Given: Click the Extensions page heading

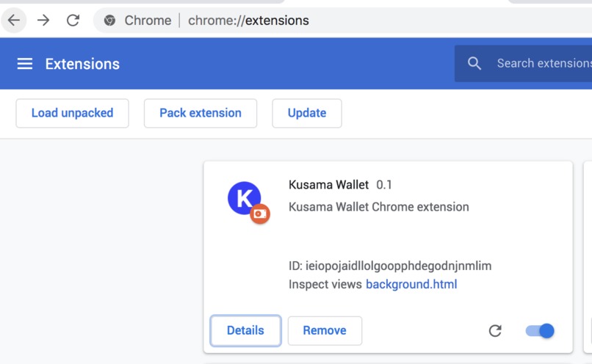Looking at the screenshot, I should tap(82, 64).
